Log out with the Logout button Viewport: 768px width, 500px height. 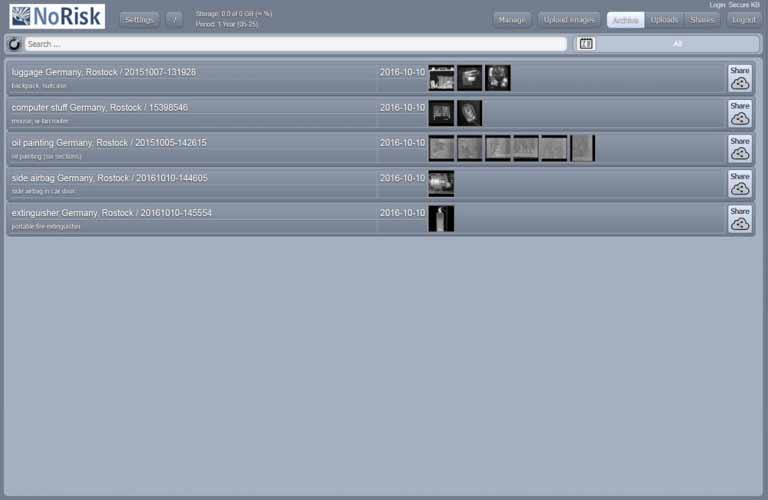pyautogui.click(x=744, y=20)
